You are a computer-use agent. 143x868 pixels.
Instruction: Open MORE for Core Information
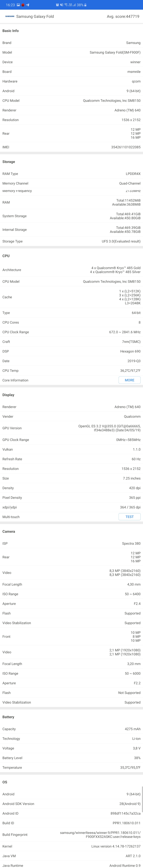click(x=129, y=380)
